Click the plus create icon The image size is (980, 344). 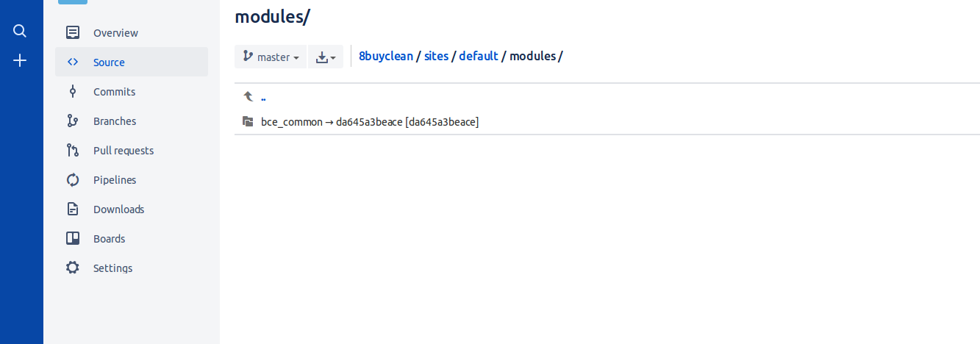point(20,60)
